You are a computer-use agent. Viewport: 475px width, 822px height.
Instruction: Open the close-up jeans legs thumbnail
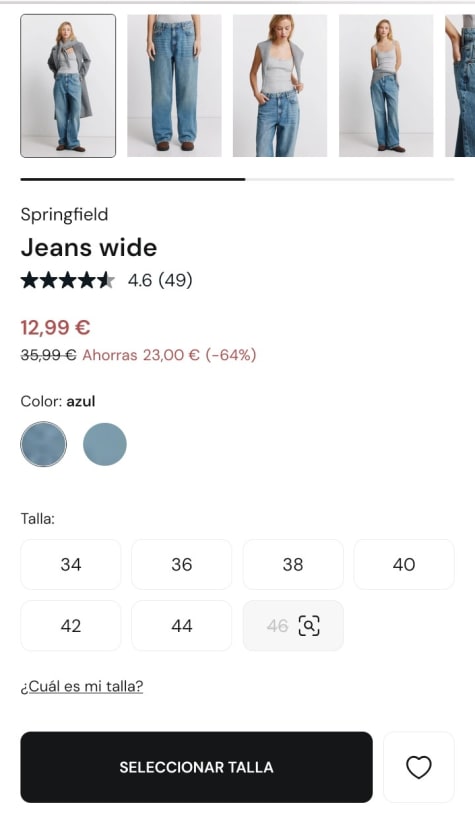(x=174, y=85)
